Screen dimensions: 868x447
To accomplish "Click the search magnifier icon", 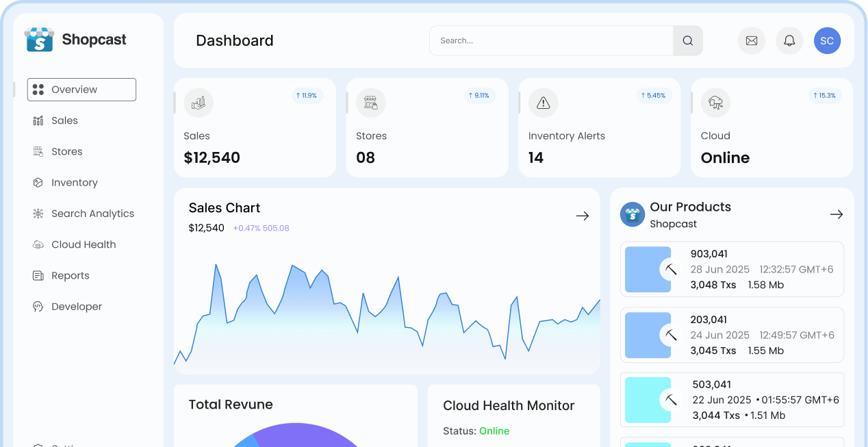I will (687, 40).
